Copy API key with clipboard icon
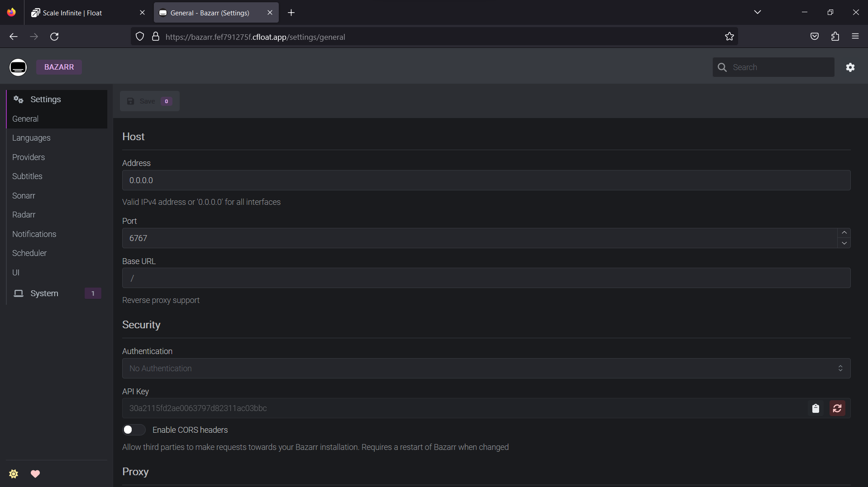 816,408
